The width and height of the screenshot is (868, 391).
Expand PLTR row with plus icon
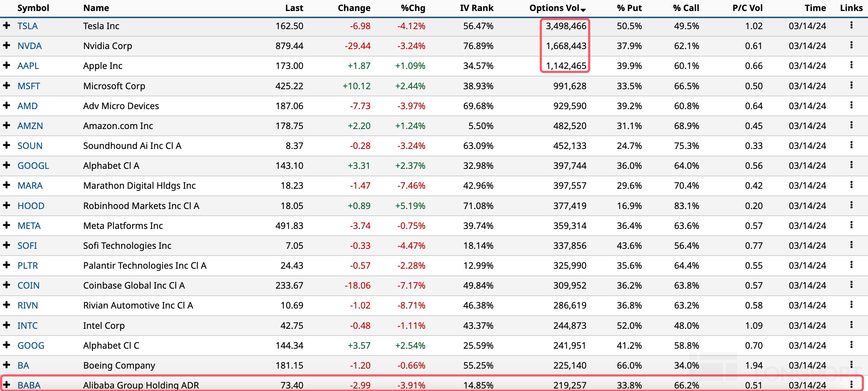6,265
